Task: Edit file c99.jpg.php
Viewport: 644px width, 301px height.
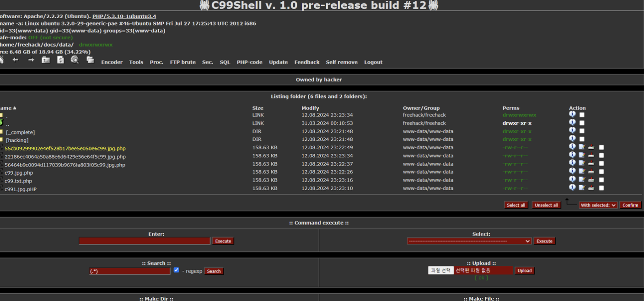Action: click(x=582, y=171)
